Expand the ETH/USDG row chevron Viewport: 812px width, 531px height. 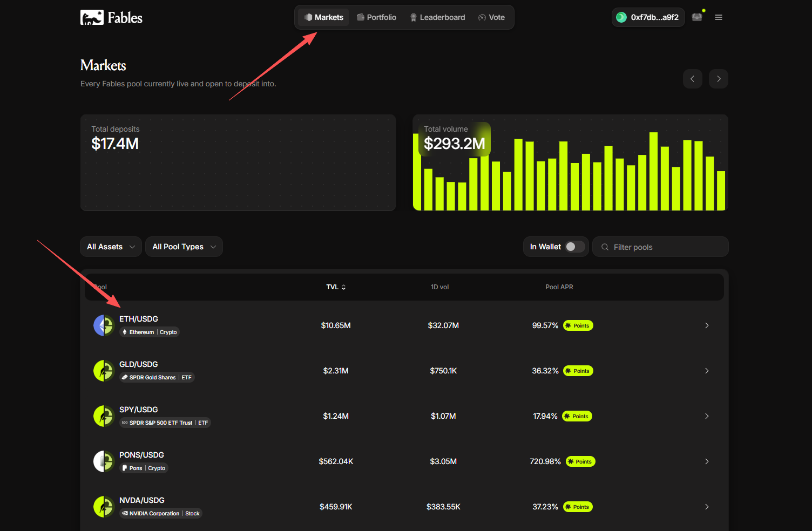tap(707, 325)
